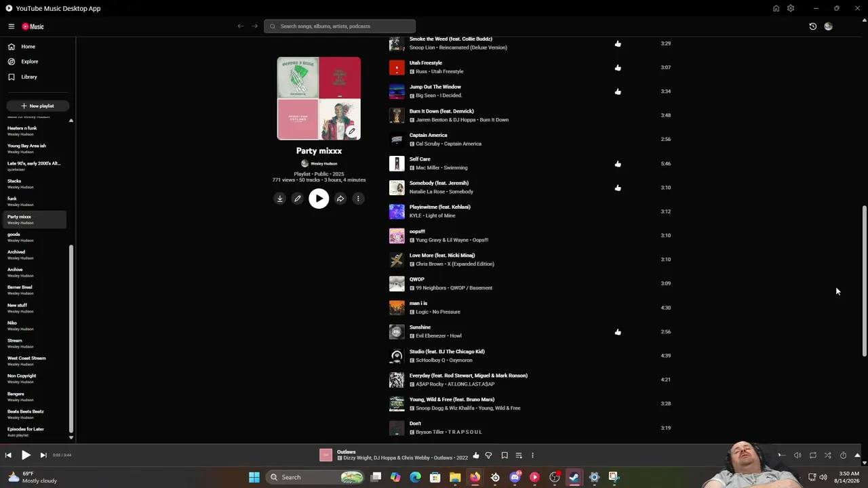Share the Party mixxx playlist
868x488 pixels.
point(340,199)
